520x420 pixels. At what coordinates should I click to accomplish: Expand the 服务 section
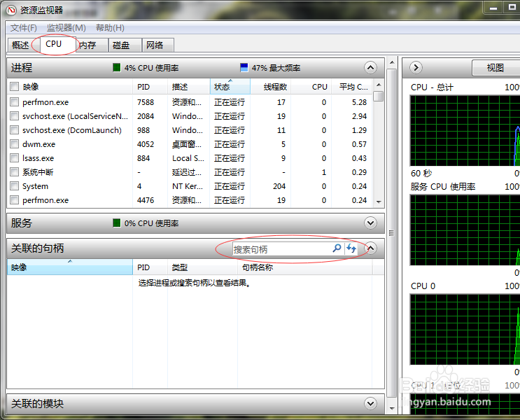(x=370, y=223)
